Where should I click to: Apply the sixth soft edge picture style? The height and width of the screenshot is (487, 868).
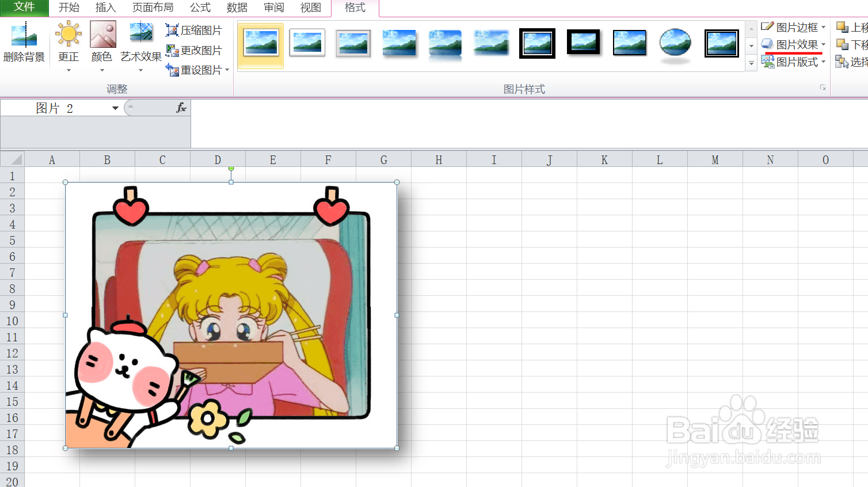point(491,43)
